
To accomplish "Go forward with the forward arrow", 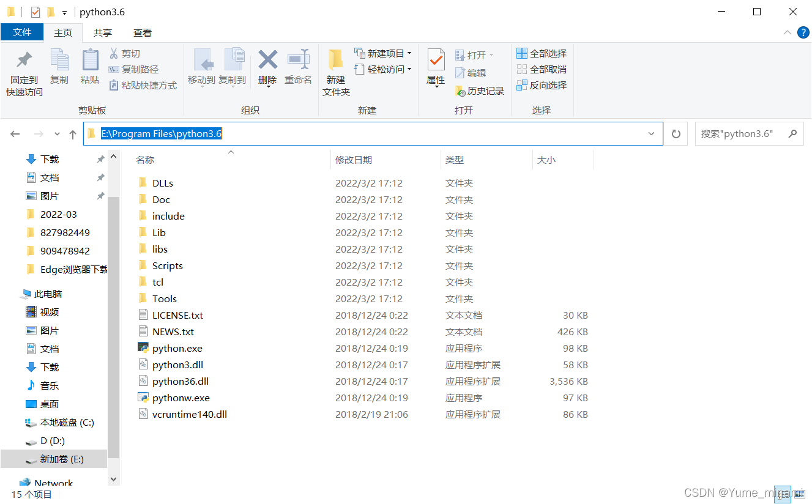I will (38, 134).
